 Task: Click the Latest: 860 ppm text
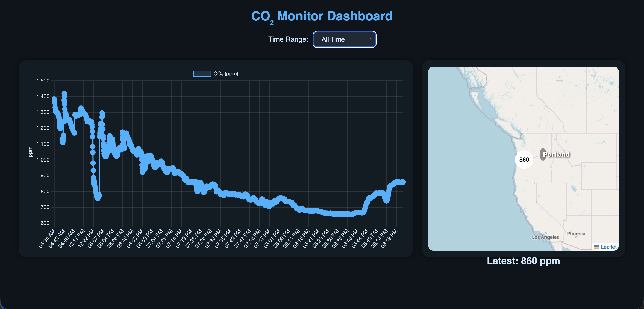[x=524, y=261]
